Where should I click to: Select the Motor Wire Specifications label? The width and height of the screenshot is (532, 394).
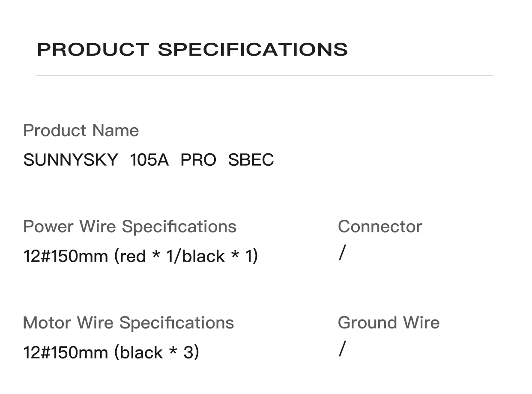tap(128, 322)
